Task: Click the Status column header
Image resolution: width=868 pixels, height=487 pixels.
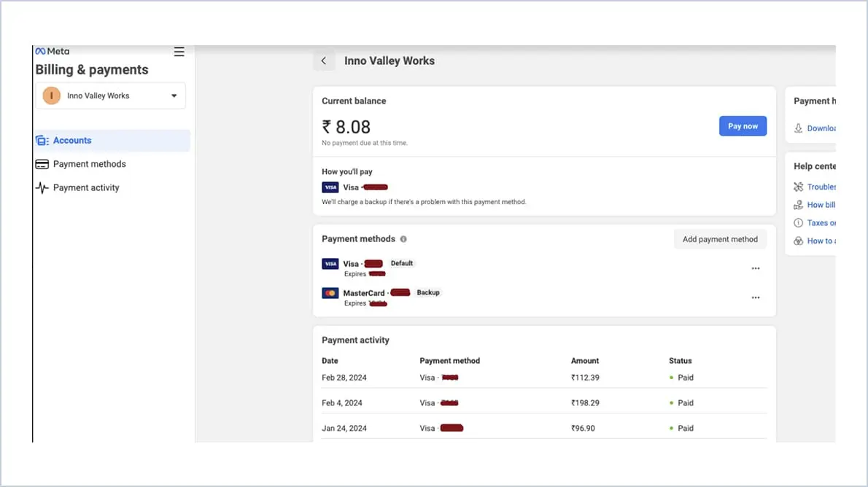Action: 681,361
